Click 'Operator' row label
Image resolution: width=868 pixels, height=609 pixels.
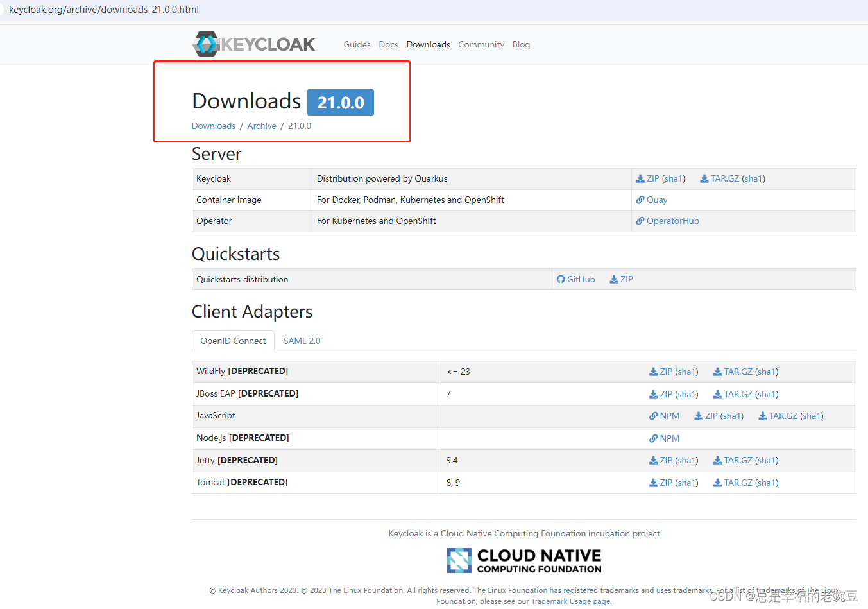click(x=214, y=221)
